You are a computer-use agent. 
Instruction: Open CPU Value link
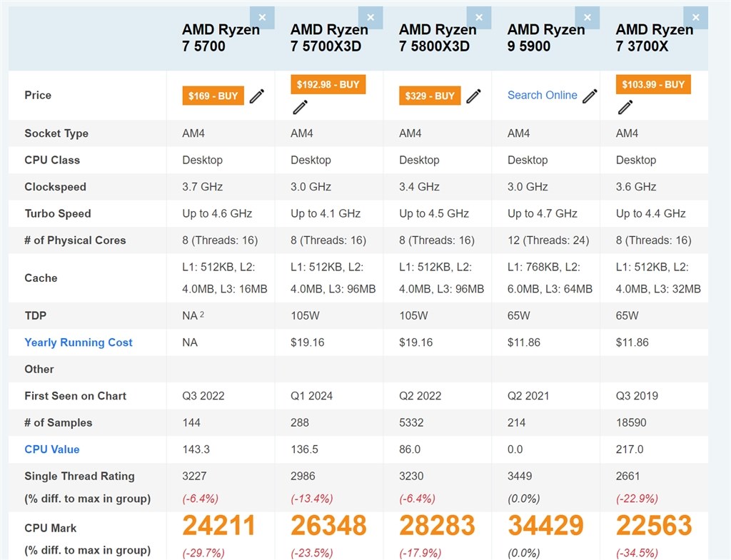click(51, 449)
